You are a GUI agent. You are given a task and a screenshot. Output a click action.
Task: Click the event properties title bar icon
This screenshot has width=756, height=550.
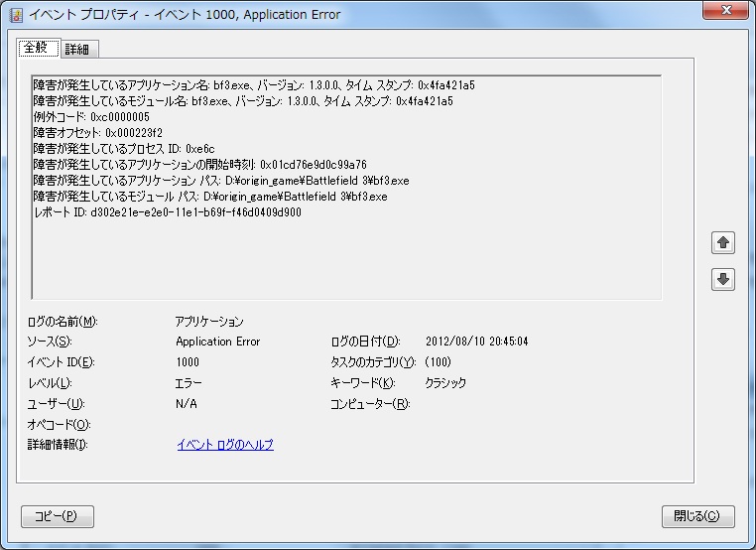[16, 15]
